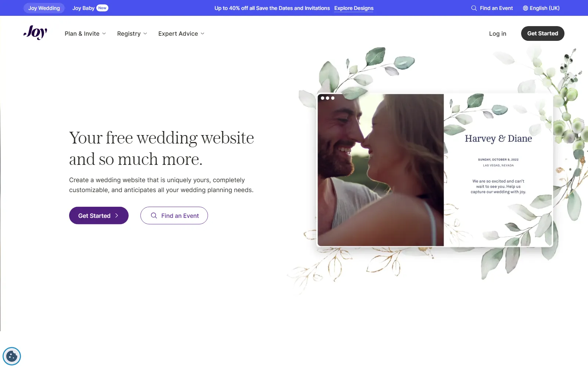Click the magnifier icon in outlined Find an Event button

(154, 216)
